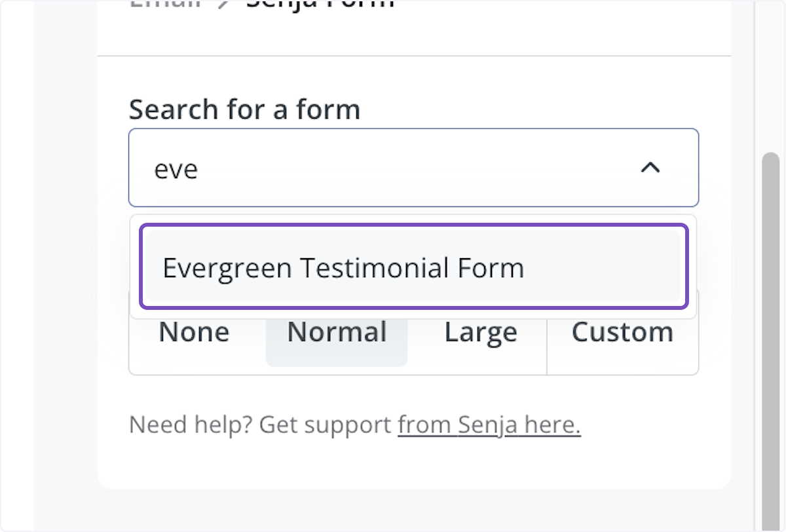Expand the search results with the chevron
Viewport: 786px width, 532px height.
(x=650, y=168)
